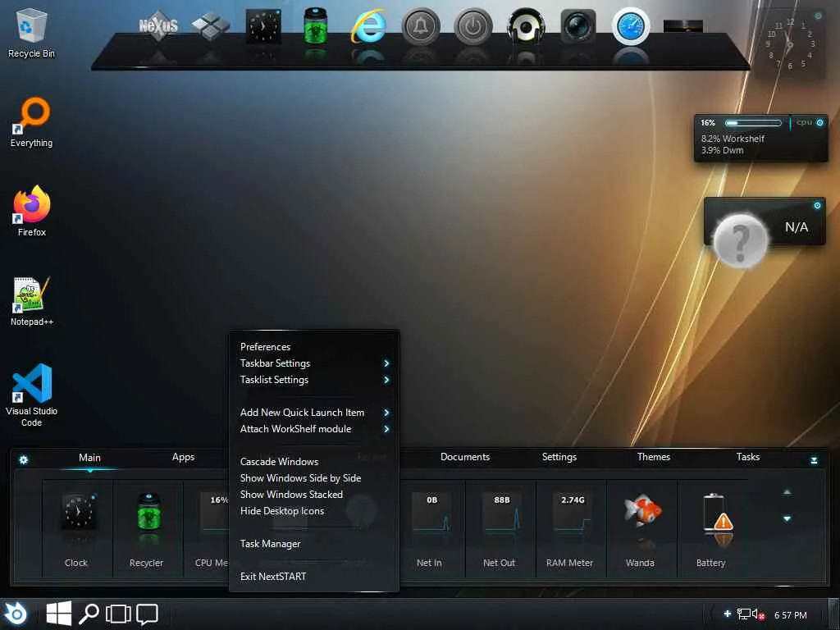Image resolution: width=840 pixels, height=630 pixels.
Task: Open the chat bubble on the taskbar
Action: point(148,614)
